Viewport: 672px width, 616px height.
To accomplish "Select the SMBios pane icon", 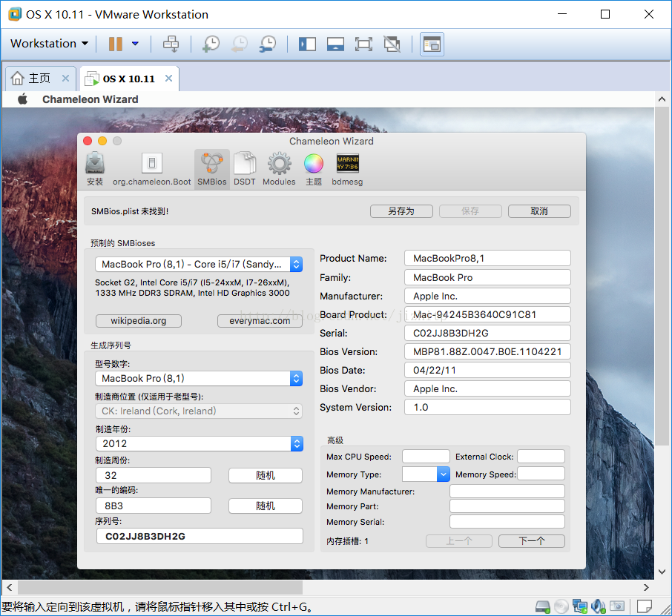I will 211,169.
